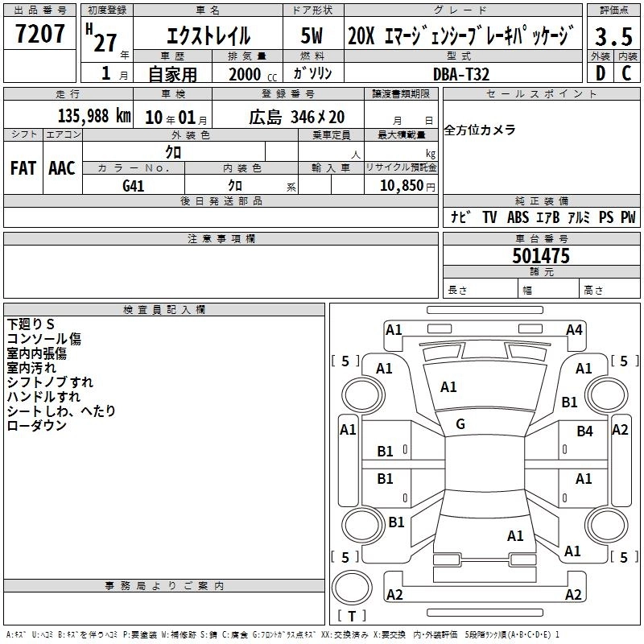Viewport: 644px width, 644px height.
Task: Click the 純正装備 header
Action: 541,200
